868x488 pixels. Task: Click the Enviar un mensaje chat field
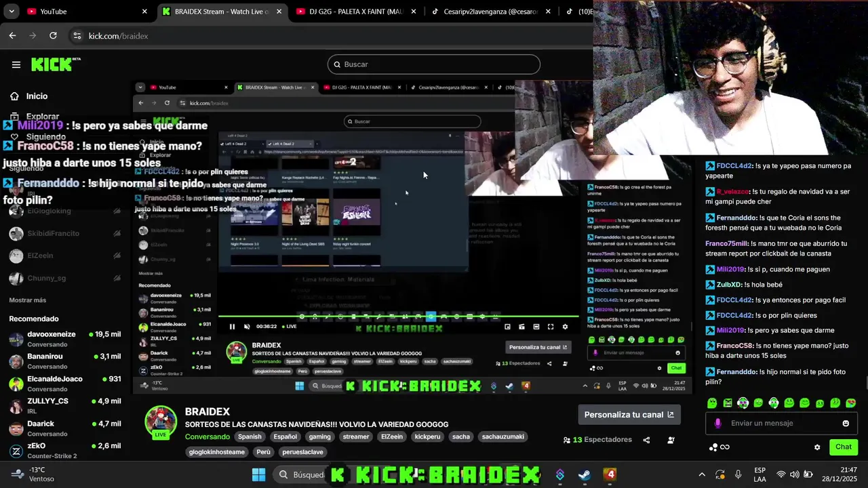(x=783, y=424)
